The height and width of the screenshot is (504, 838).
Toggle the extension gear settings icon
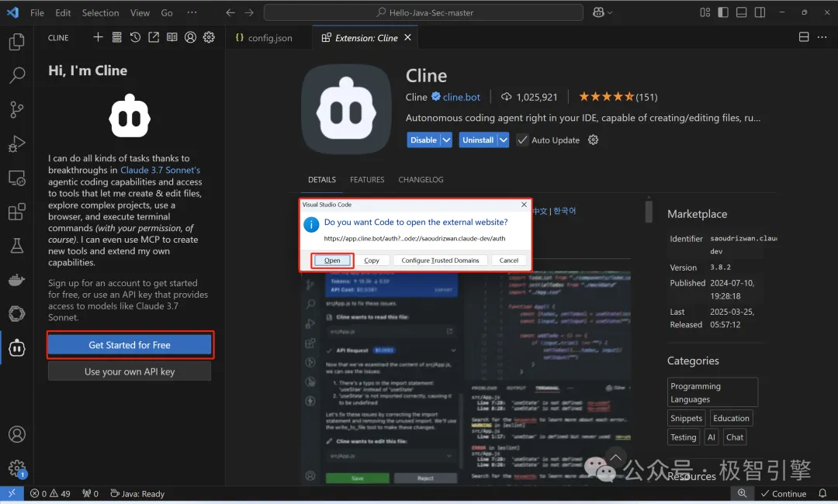[592, 140]
